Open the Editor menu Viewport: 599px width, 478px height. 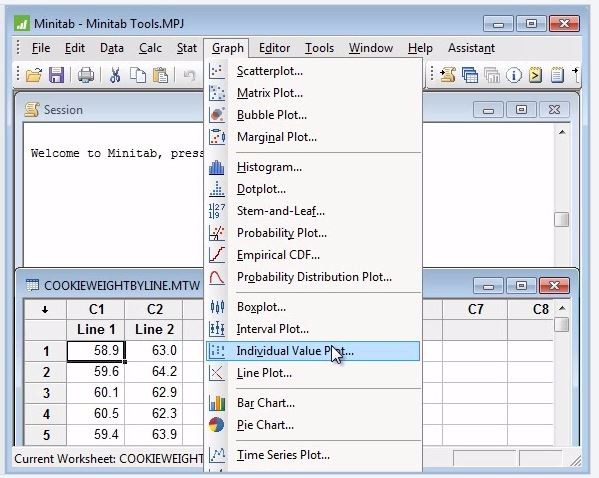pos(274,48)
